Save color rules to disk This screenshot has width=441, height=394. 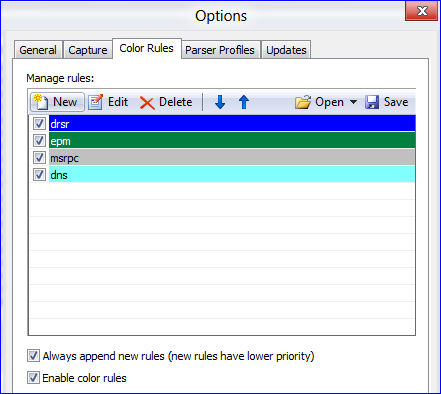pos(387,102)
